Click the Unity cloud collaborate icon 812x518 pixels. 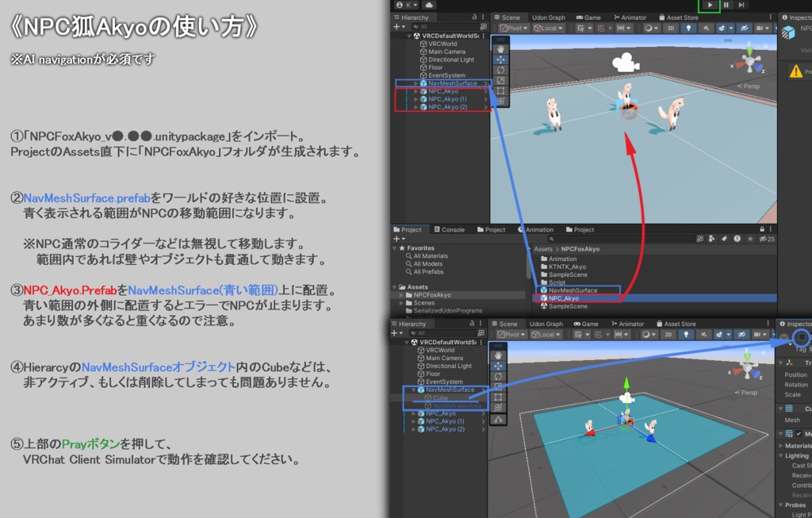point(427,6)
